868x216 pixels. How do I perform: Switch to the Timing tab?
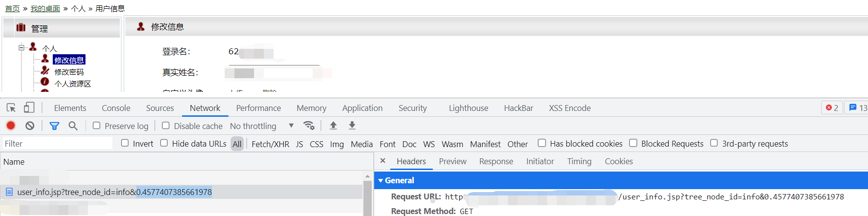579,161
